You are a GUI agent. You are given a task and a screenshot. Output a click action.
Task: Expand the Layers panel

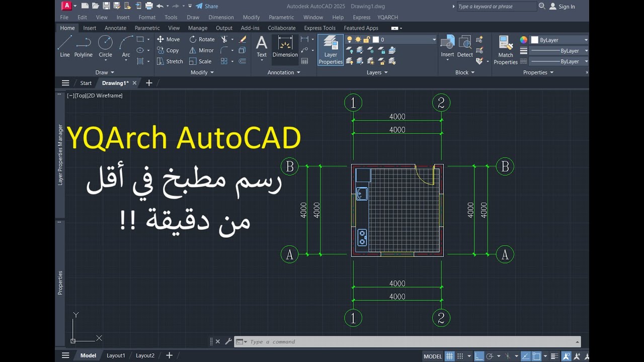377,72
